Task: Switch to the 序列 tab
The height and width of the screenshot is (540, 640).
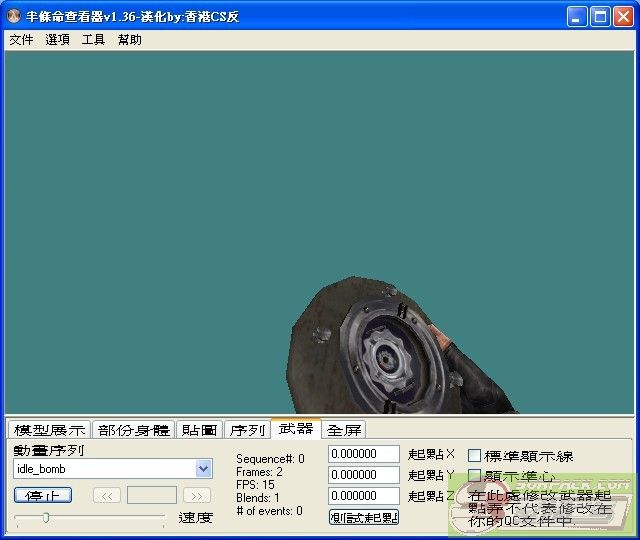Action: tap(247, 430)
